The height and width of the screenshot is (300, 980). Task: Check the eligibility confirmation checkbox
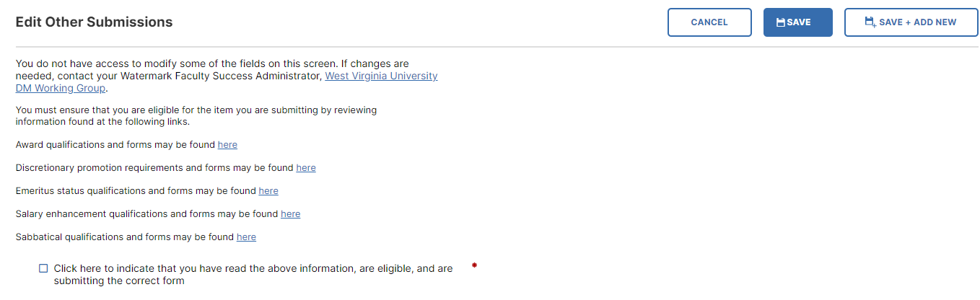(43, 268)
